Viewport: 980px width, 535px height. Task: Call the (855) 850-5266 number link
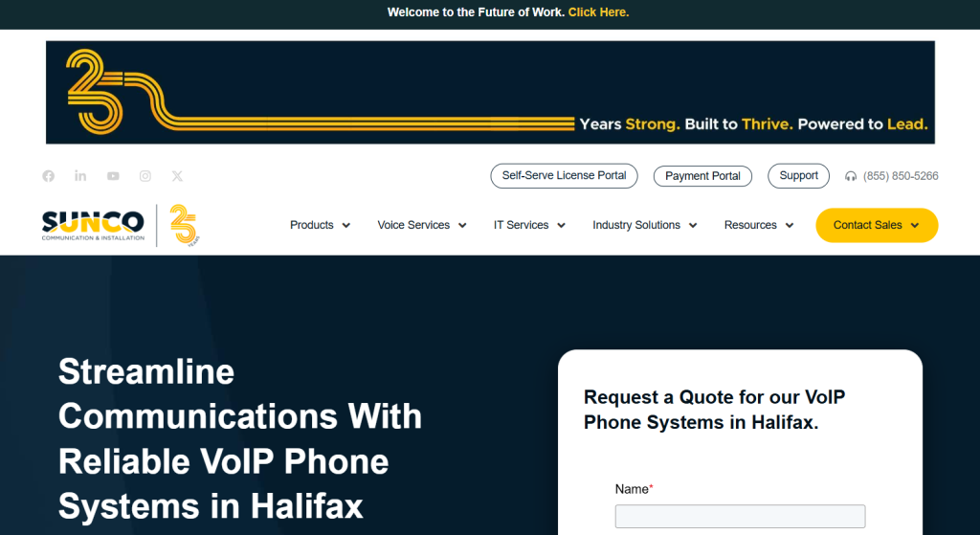pyautogui.click(x=901, y=176)
